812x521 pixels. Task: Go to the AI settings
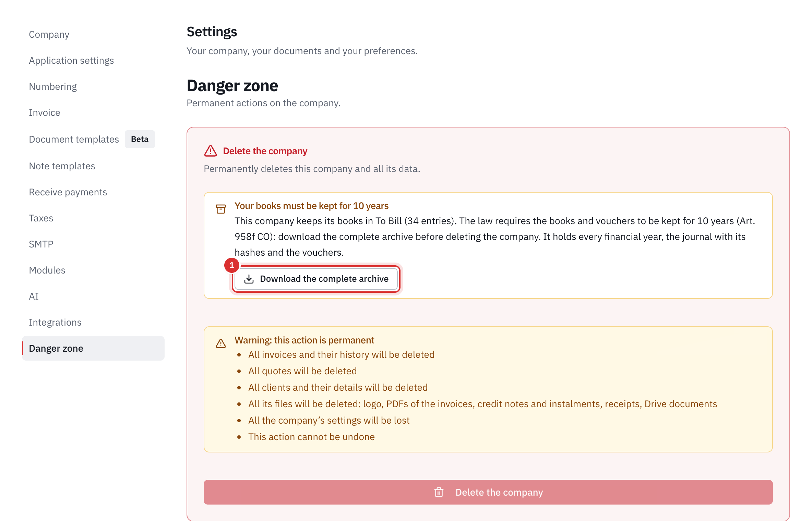click(34, 296)
